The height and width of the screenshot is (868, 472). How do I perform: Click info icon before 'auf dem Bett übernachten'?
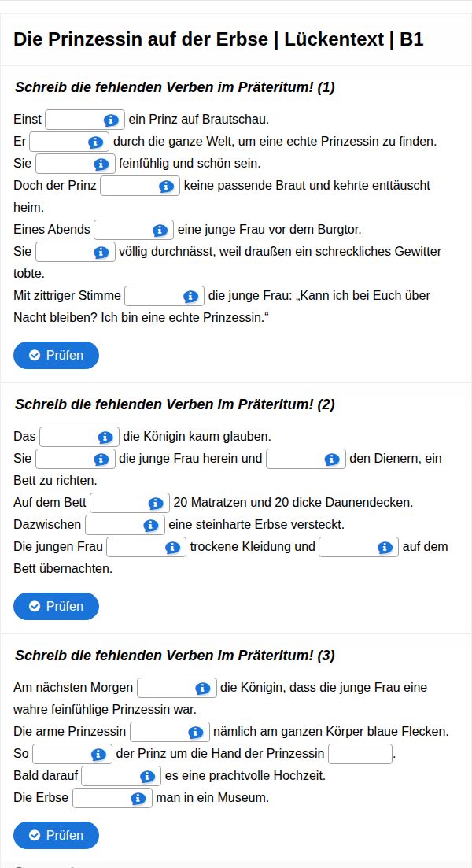385,548
